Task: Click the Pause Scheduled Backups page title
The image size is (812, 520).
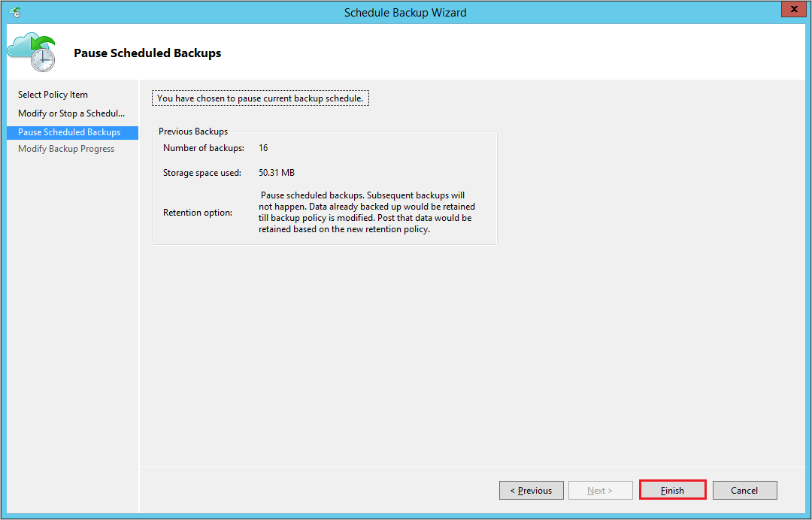Action: 147,53
